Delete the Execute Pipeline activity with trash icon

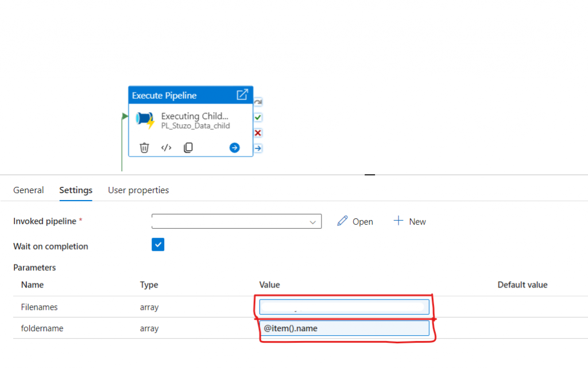point(145,148)
